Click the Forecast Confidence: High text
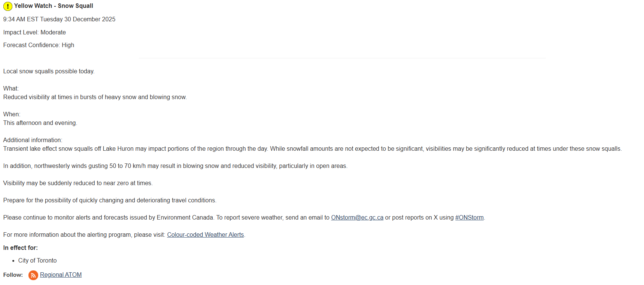Screen dimensions: 644x285 coord(39,45)
